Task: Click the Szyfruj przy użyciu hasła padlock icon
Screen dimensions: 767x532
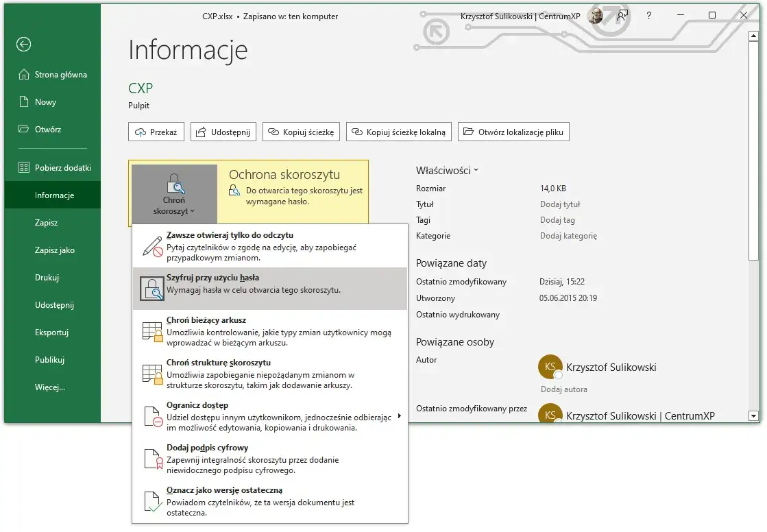Action: (151, 287)
